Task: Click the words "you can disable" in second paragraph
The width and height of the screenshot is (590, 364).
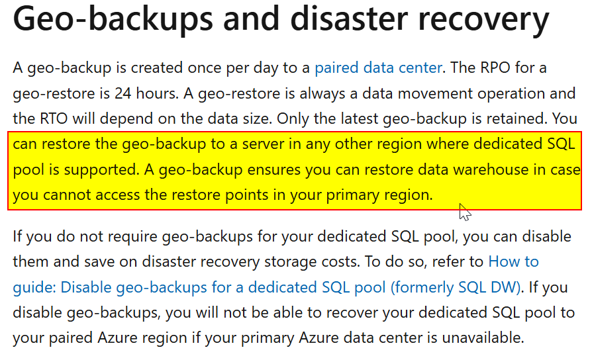Action: point(517,236)
